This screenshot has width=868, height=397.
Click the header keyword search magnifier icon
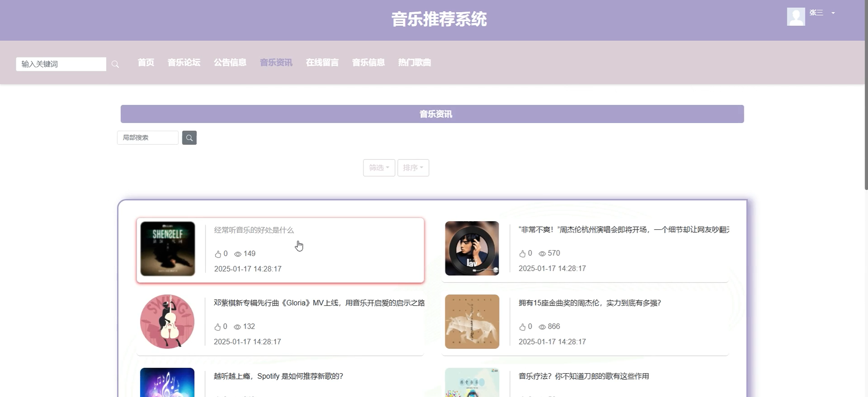115,64
